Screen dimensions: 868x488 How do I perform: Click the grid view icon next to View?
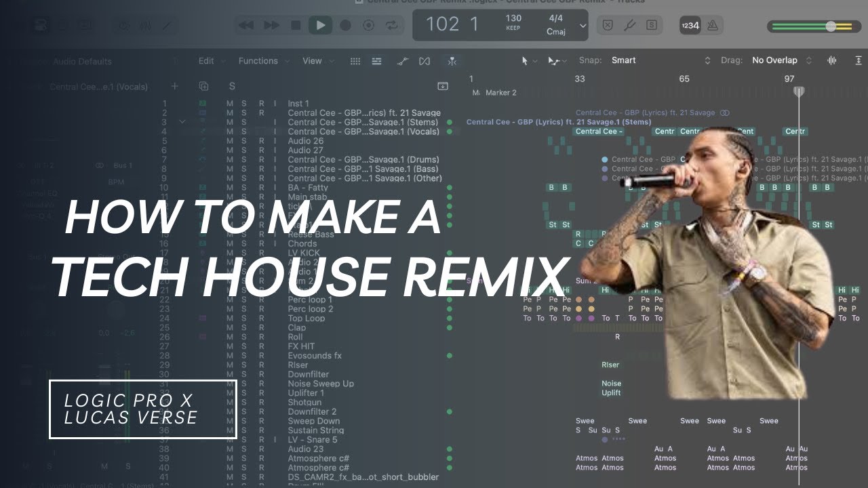pyautogui.click(x=355, y=61)
